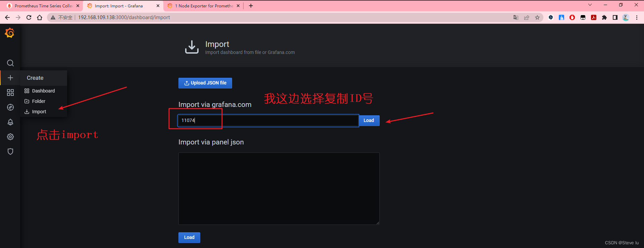Reload the current page
The image size is (644, 248).
click(x=29, y=17)
